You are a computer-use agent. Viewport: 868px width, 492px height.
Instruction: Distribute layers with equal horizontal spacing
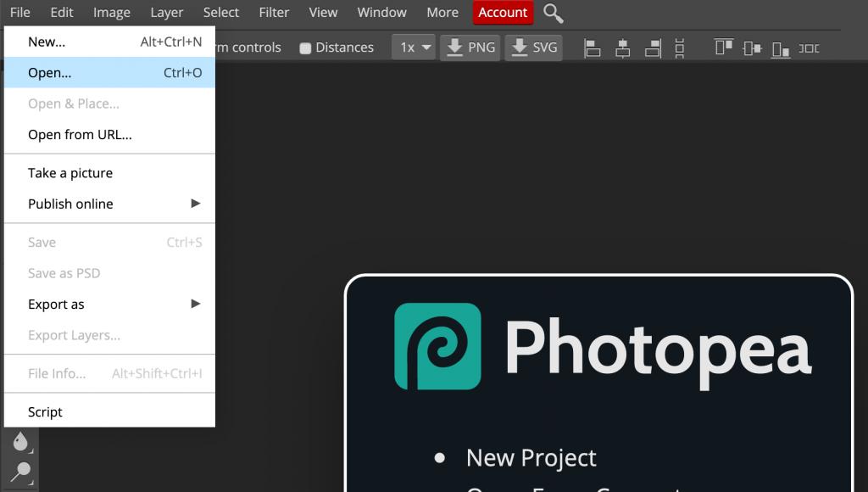click(x=810, y=48)
